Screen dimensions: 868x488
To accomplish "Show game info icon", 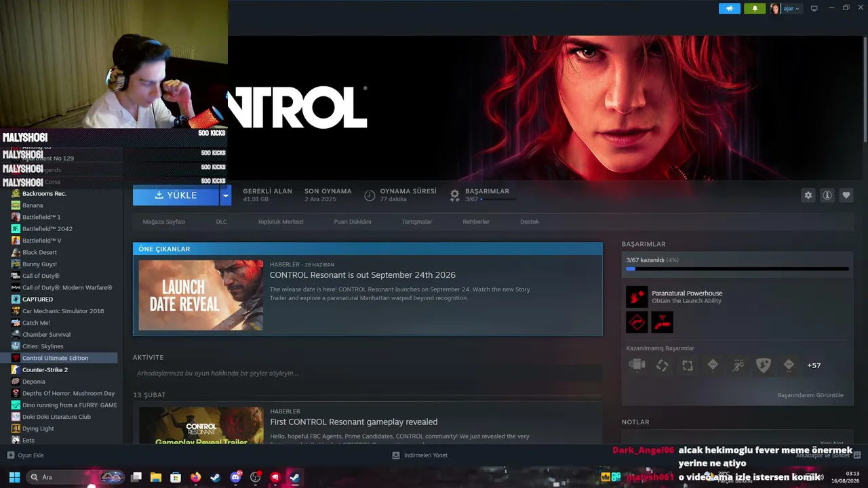I will pos(827,195).
